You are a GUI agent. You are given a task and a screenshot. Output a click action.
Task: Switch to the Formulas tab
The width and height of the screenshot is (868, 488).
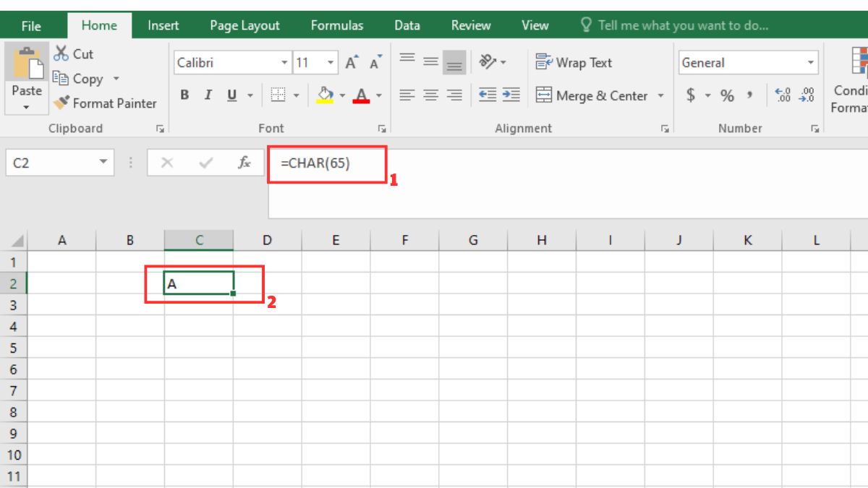pyautogui.click(x=337, y=25)
